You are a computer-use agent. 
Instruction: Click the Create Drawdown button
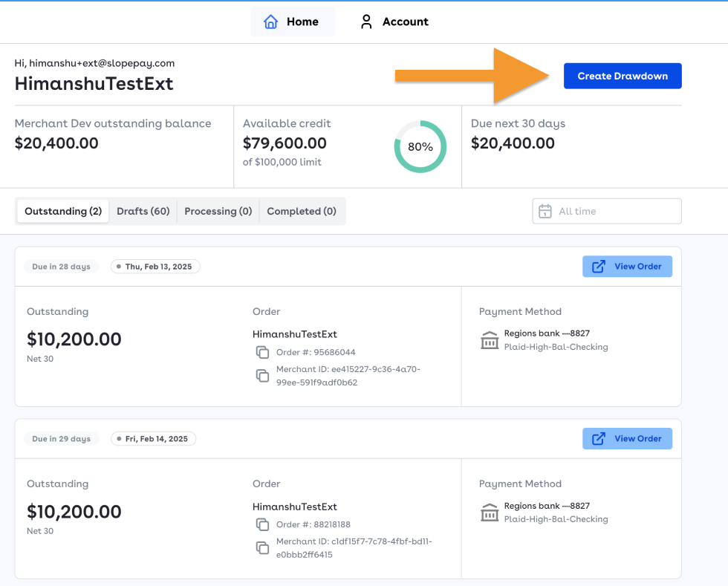tap(623, 76)
